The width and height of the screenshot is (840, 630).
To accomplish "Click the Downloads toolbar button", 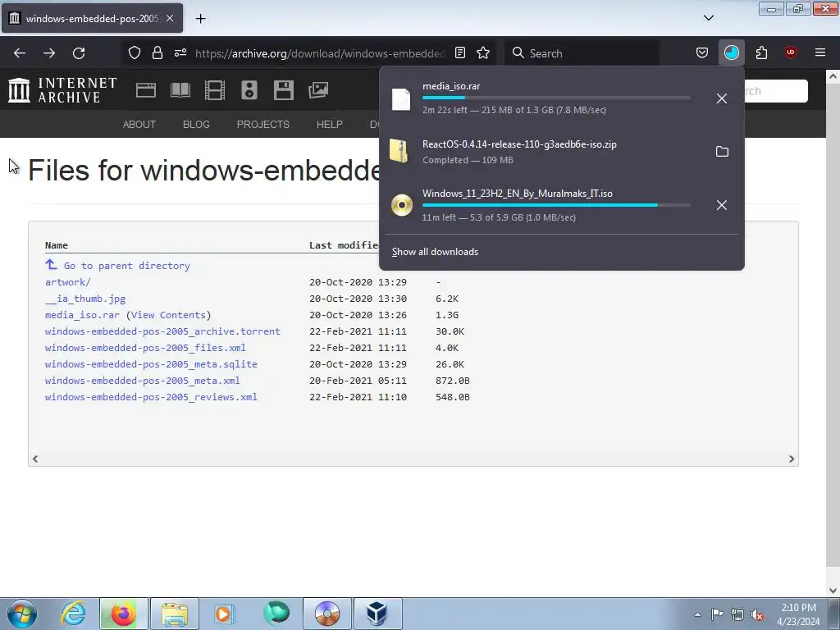I will [731, 53].
